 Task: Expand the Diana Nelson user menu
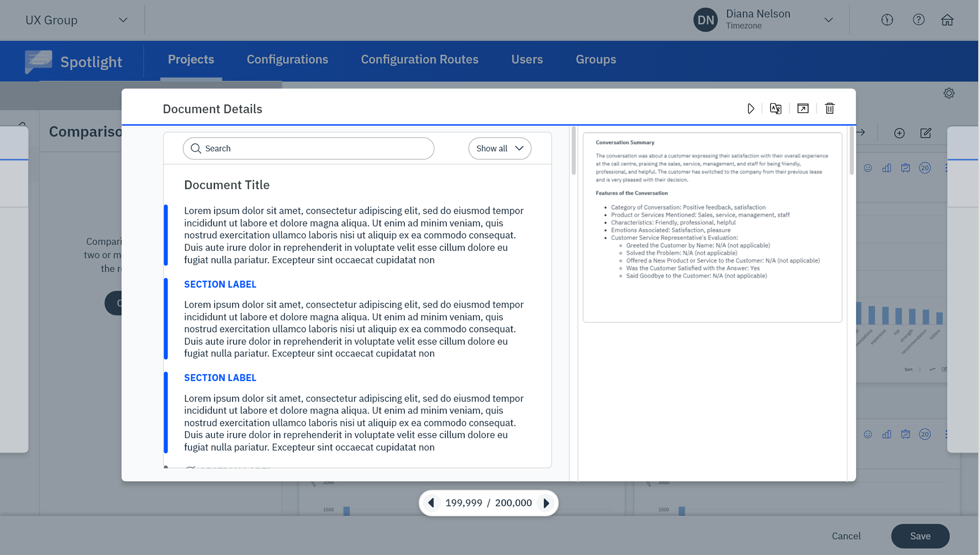click(828, 20)
